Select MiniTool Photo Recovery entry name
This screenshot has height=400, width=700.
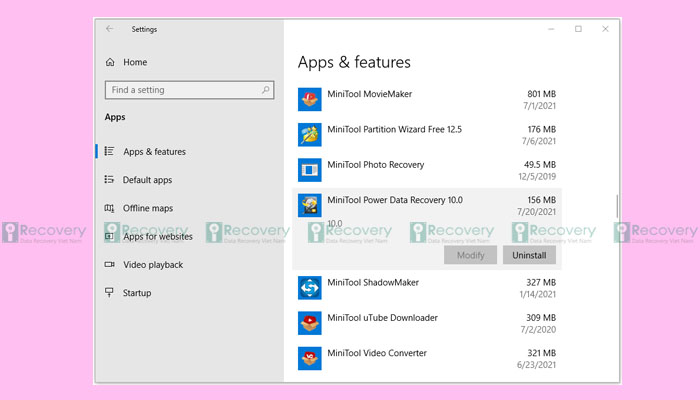point(375,164)
